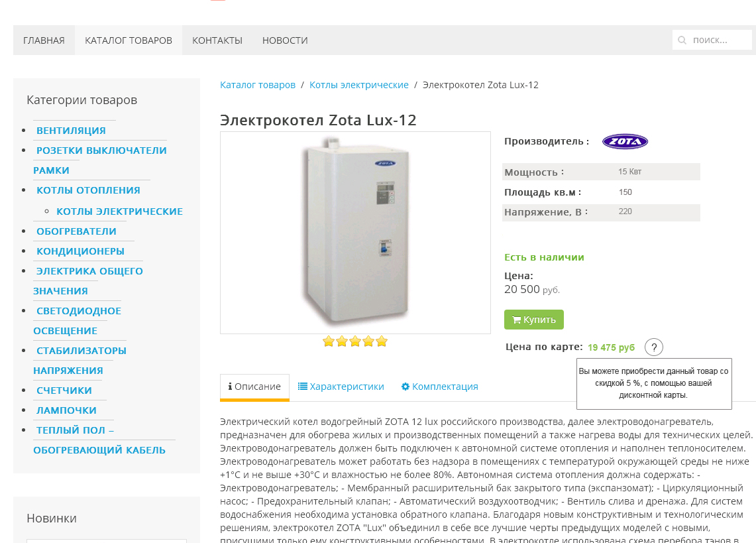Click the search magnifier icon
756x543 pixels.
point(682,40)
